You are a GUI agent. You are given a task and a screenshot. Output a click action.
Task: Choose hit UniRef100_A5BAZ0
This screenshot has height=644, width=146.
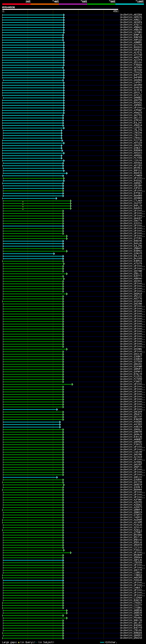131,27
